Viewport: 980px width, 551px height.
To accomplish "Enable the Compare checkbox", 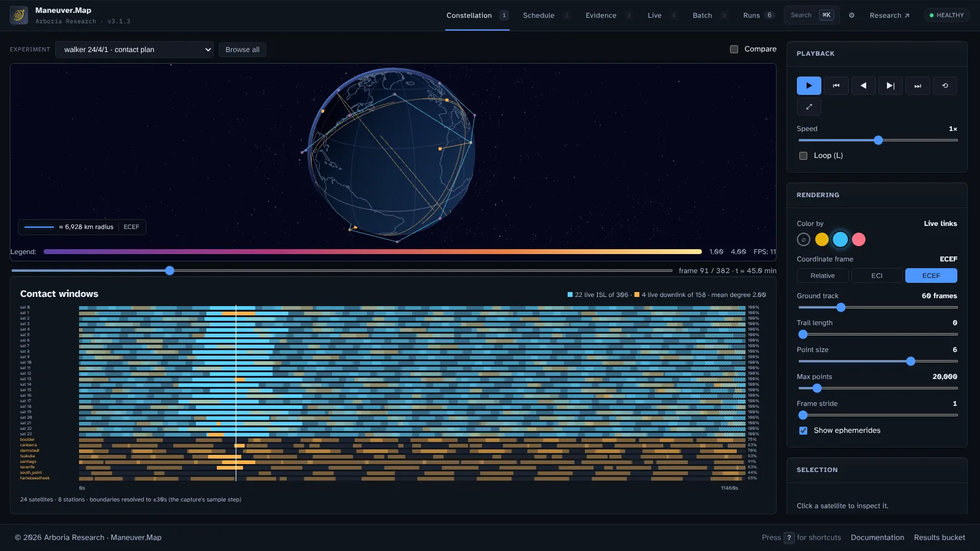I will 734,49.
